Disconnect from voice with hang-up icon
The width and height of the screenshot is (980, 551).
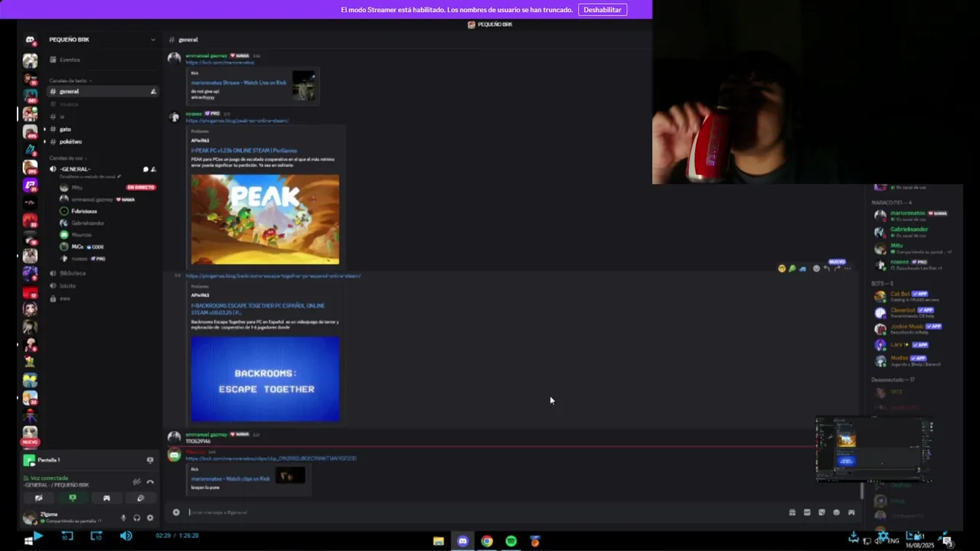coord(150,481)
